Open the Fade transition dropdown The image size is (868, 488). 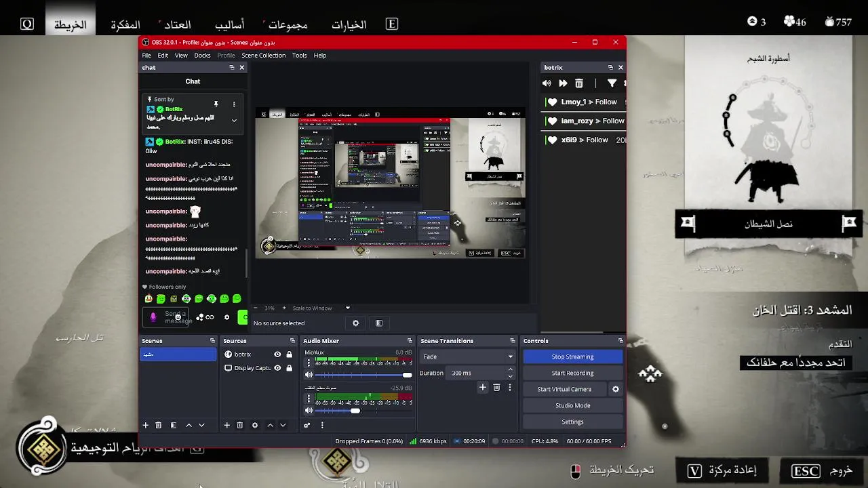click(x=467, y=357)
